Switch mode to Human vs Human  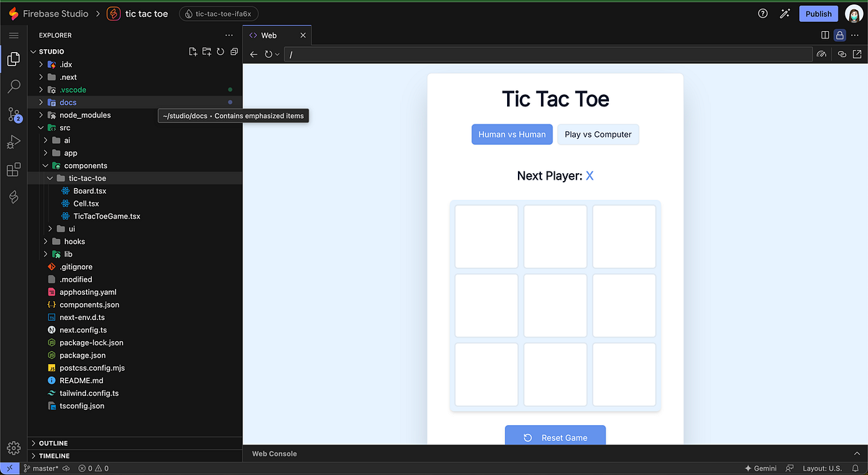pyautogui.click(x=512, y=134)
